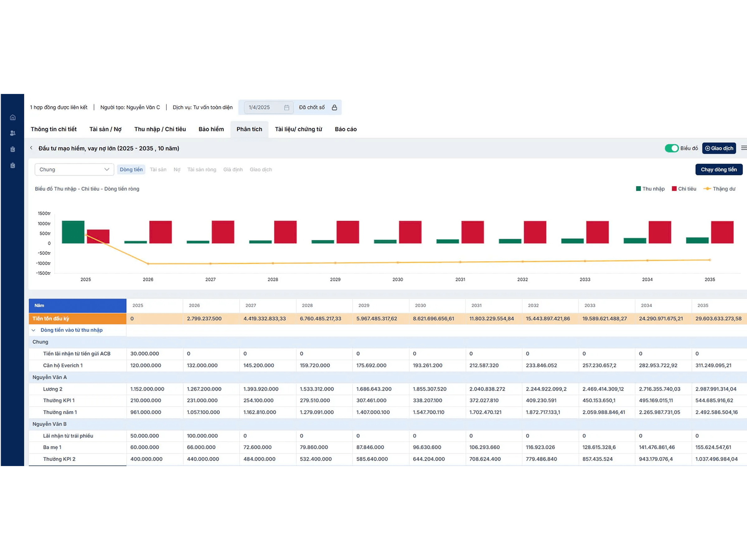This screenshot has height=560, width=747.
Task: Select the Tài sản ròng view
Action: 202,170
